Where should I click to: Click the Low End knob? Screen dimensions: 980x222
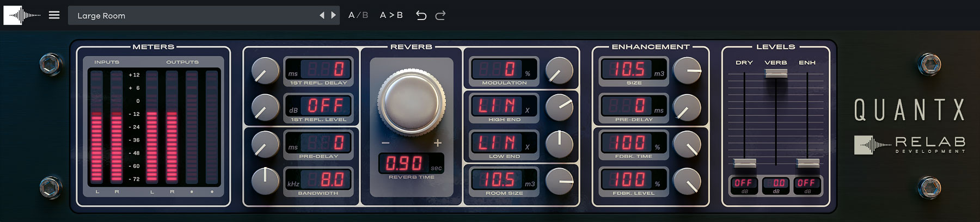pos(559,144)
